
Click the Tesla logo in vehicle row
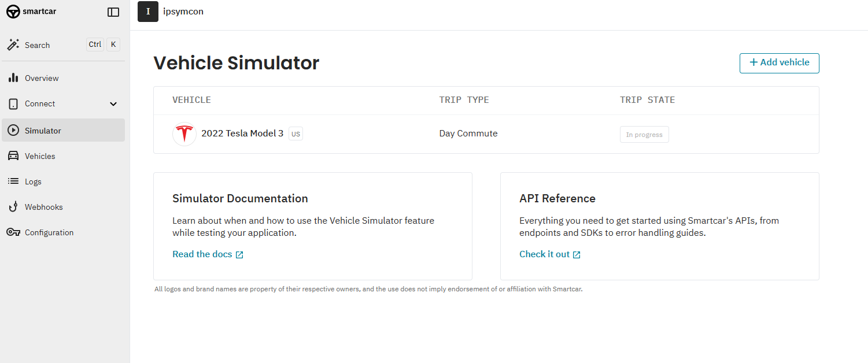coord(184,134)
